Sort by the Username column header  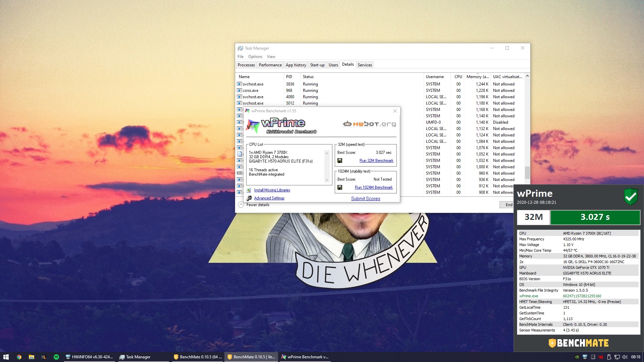[x=437, y=77]
